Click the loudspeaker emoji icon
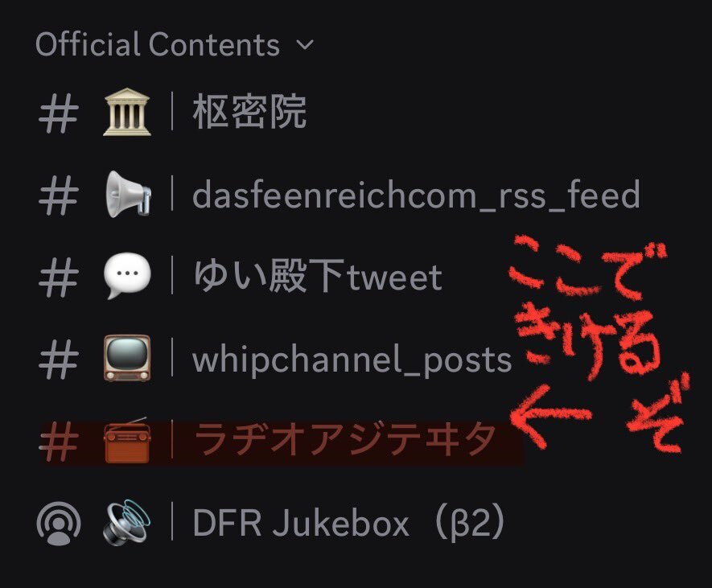The height and width of the screenshot is (588, 712). (126, 522)
